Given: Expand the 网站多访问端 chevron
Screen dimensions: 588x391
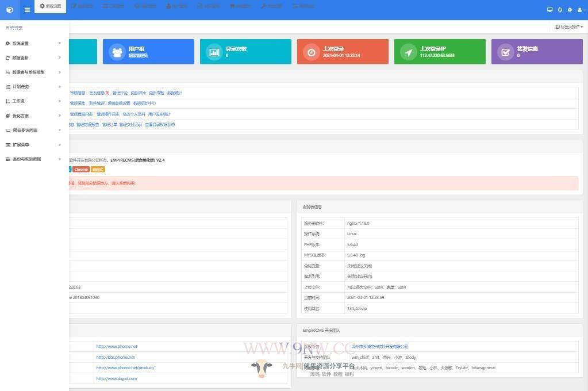Looking at the screenshot, I should [60, 130].
